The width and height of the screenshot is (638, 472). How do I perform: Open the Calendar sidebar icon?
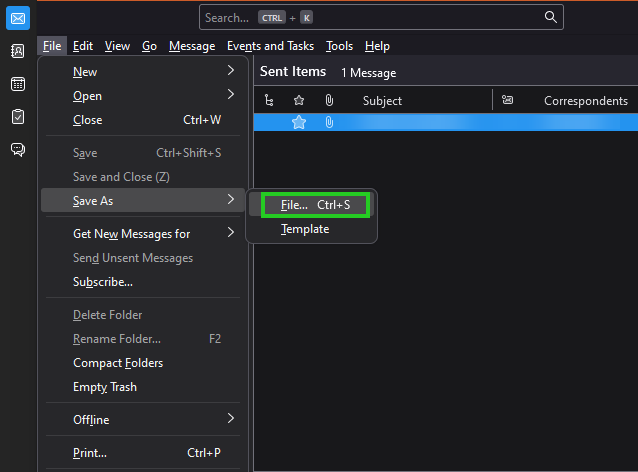(18, 84)
